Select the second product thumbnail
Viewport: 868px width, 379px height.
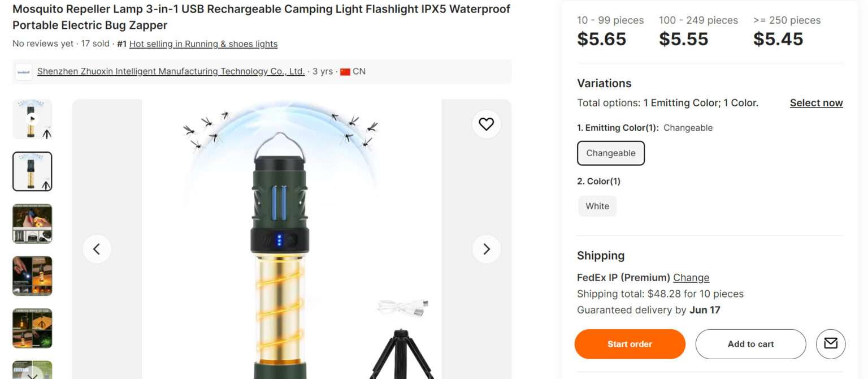[32, 171]
